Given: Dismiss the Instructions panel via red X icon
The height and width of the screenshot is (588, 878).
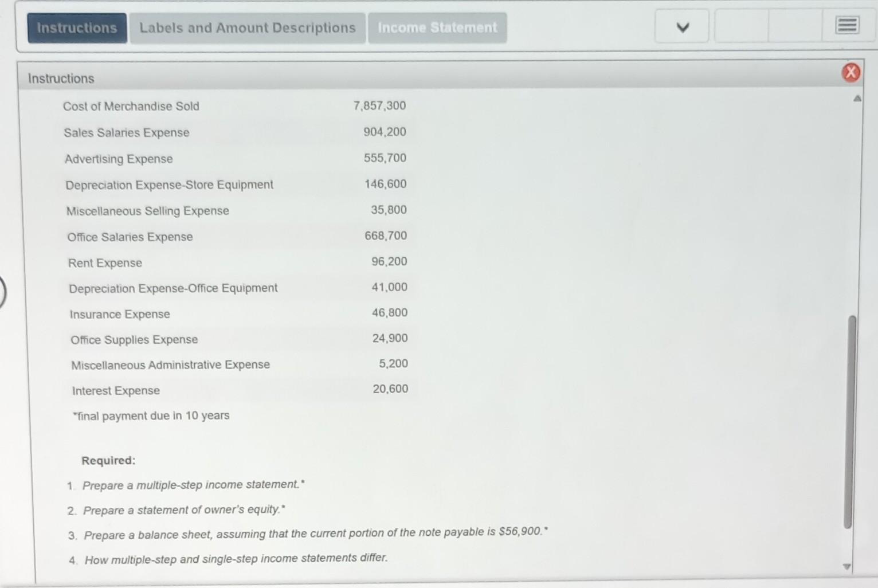Looking at the screenshot, I should pos(851,72).
